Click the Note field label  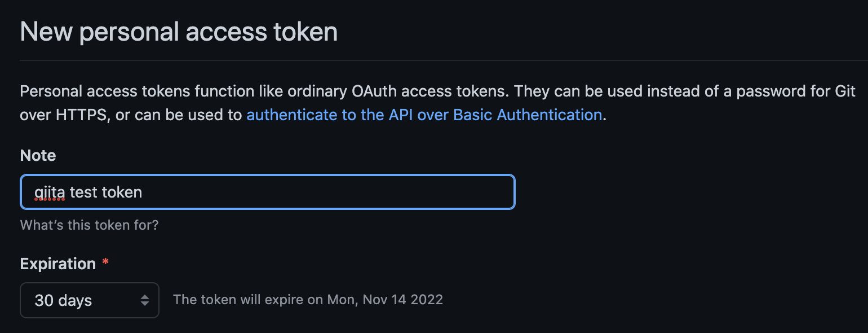(x=37, y=155)
